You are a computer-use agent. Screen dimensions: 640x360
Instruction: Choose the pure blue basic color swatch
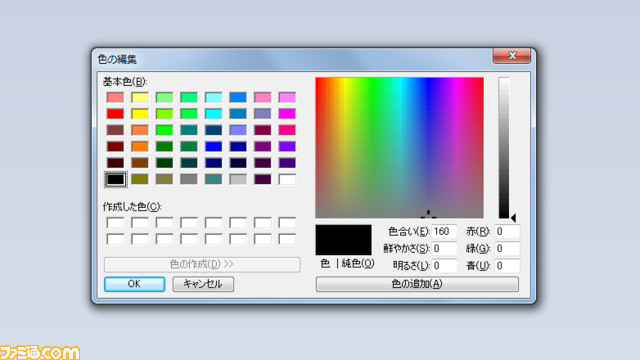[x=213, y=147]
